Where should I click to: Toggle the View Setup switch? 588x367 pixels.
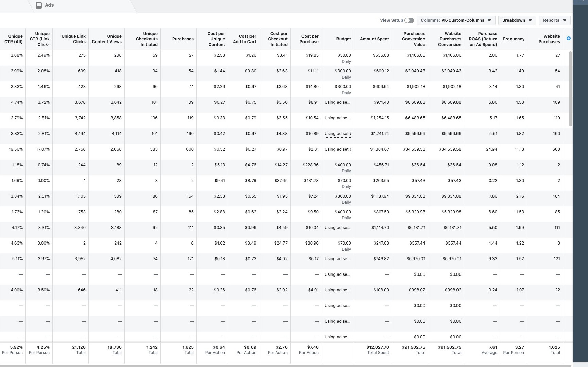coord(409,20)
